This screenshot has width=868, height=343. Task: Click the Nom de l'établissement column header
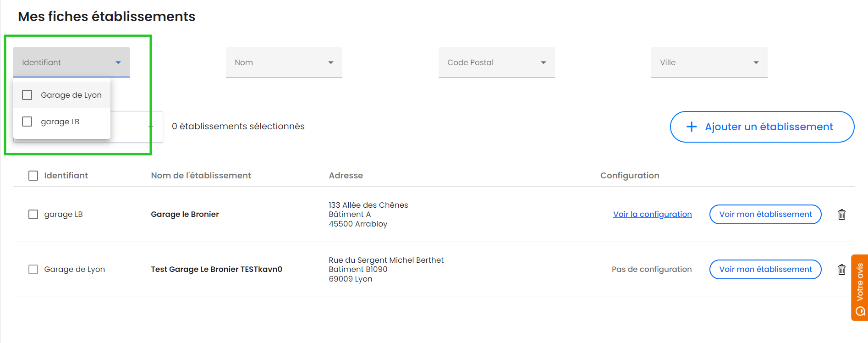(x=201, y=175)
